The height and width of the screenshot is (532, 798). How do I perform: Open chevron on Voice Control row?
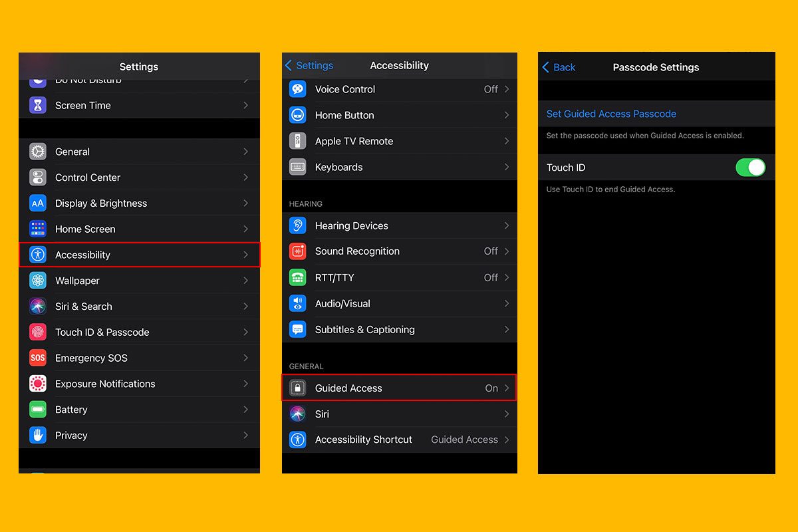click(507, 89)
